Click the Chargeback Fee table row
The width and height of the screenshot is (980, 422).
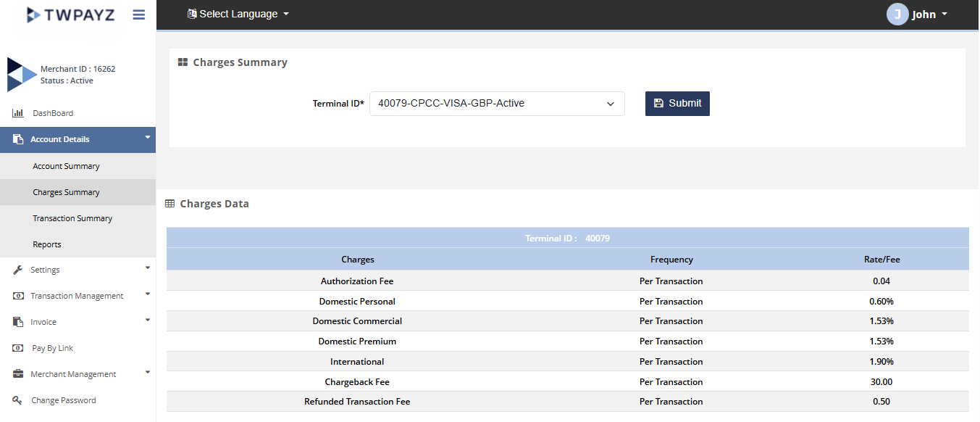(567, 381)
